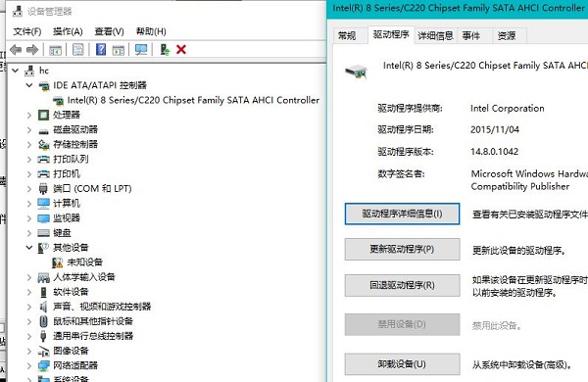588x382 pixels.
Task: Click the scan for hardware changes monitor icon
Action: pyautogui.click(x=141, y=50)
